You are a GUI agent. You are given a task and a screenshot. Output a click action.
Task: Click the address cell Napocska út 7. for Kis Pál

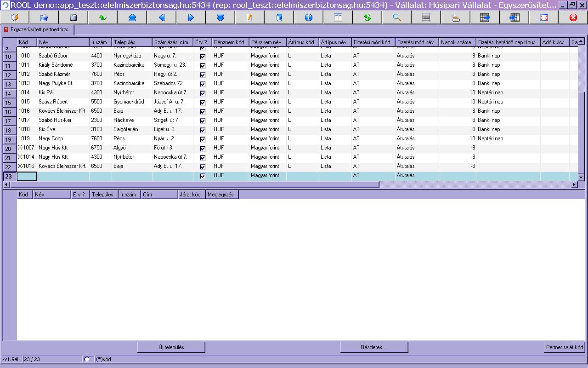[173, 92]
